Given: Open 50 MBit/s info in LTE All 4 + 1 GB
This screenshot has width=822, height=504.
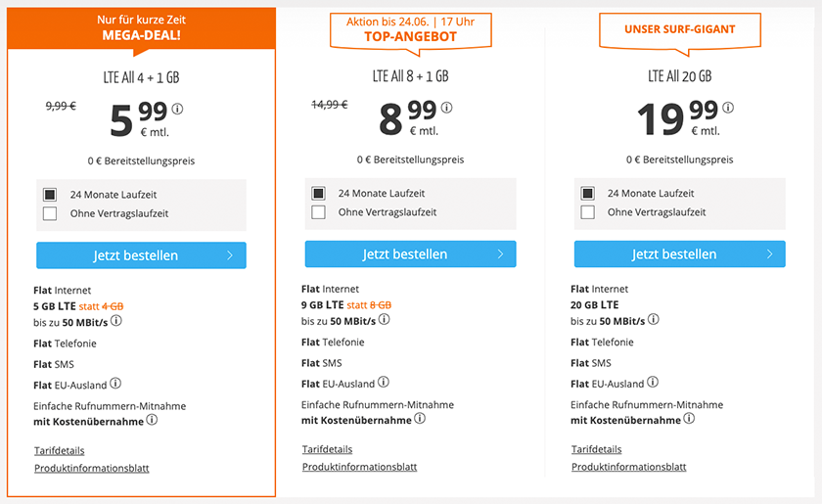Looking at the screenshot, I should pos(116,321).
